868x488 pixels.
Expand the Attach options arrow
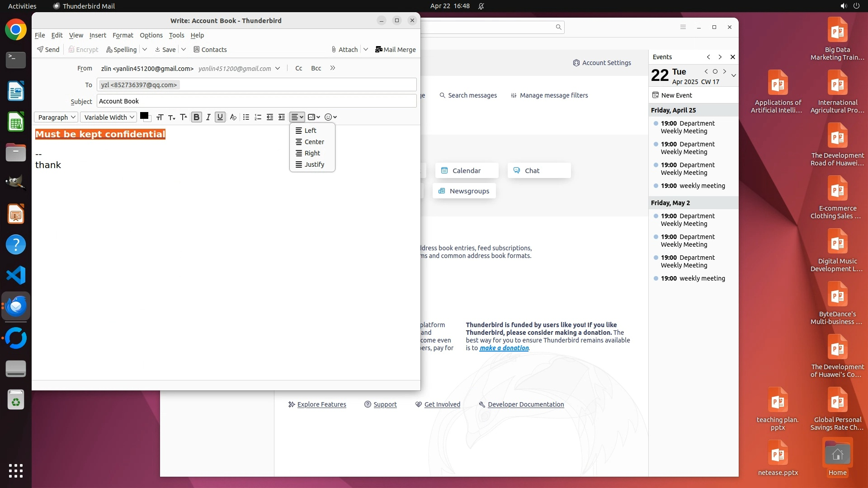point(366,49)
